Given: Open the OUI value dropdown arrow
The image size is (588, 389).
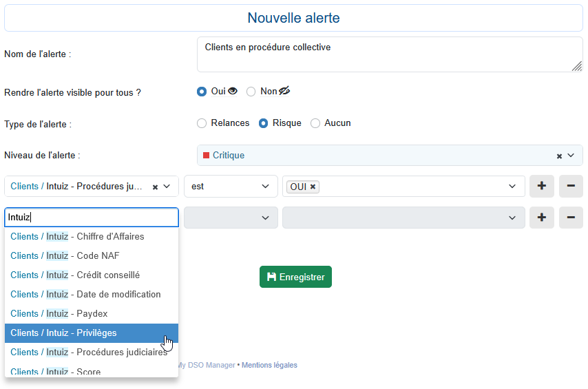Looking at the screenshot, I should pyautogui.click(x=512, y=187).
